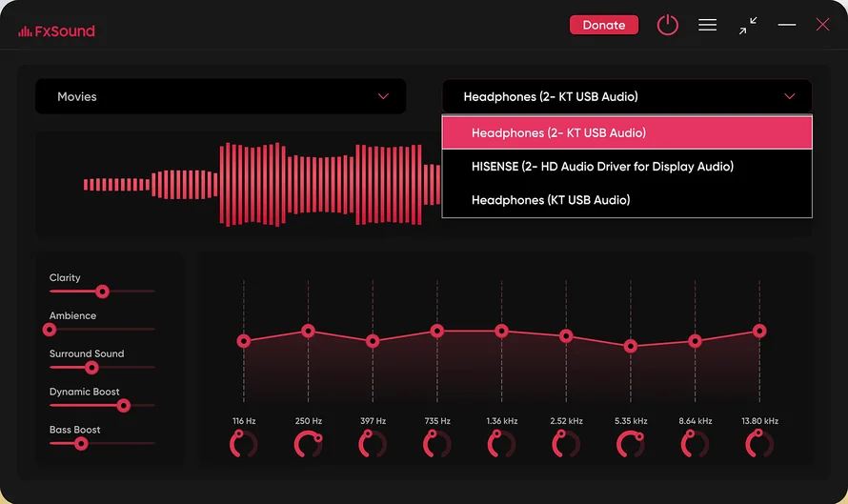848x504 pixels.
Task: Click the Ambience slider handle
Action: [x=50, y=330]
